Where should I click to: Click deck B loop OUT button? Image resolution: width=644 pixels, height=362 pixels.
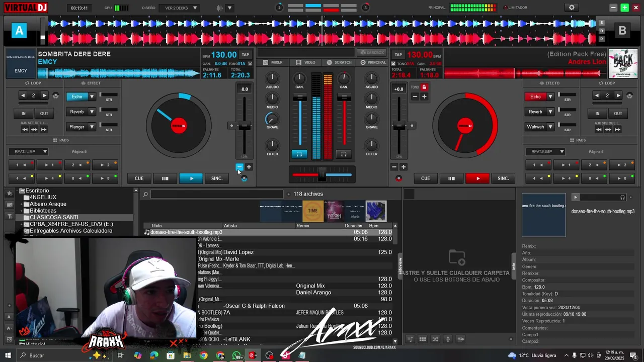[x=618, y=113]
